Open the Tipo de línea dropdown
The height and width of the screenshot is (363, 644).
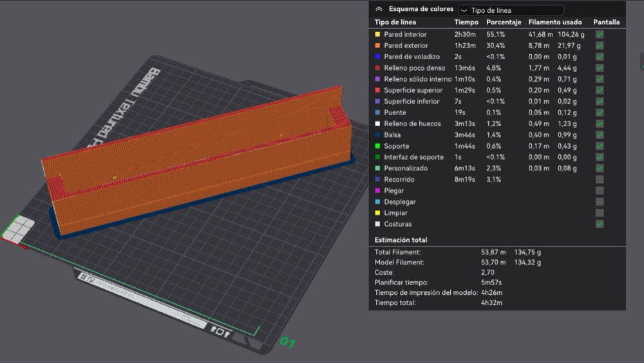[x=511, y=10]
